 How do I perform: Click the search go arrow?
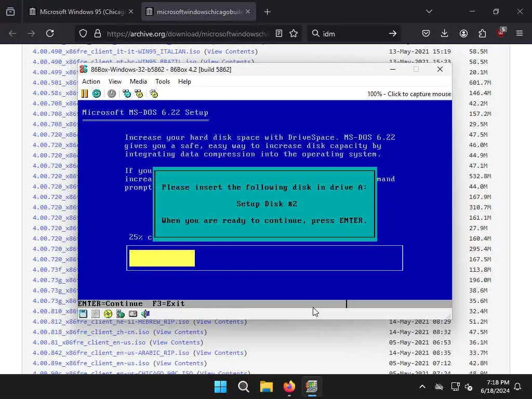pyautogui.click(x=393, y=33)
